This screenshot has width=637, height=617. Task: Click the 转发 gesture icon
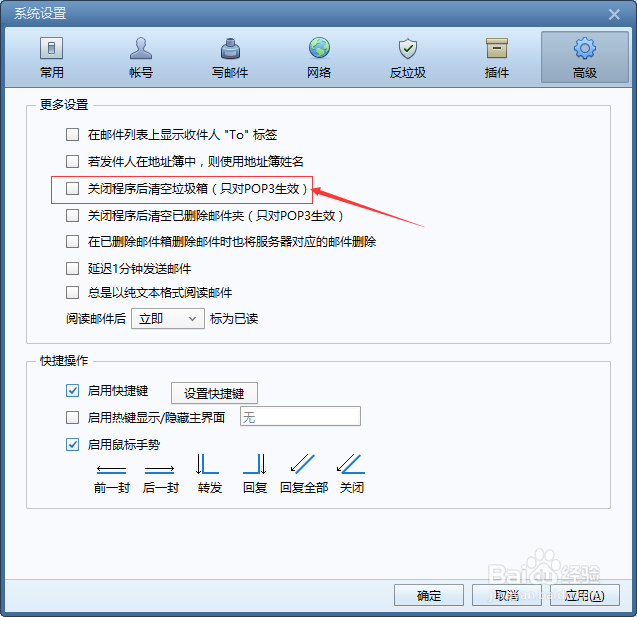[x=207, y=464]
